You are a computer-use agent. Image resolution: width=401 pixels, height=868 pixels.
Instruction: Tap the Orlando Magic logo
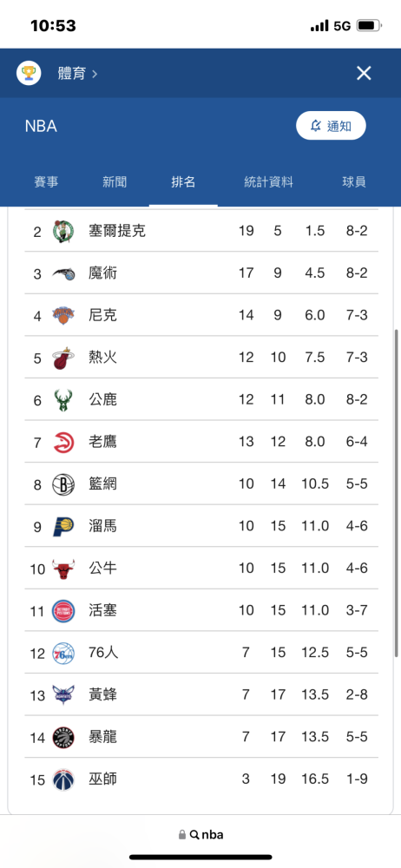point(63,273)
